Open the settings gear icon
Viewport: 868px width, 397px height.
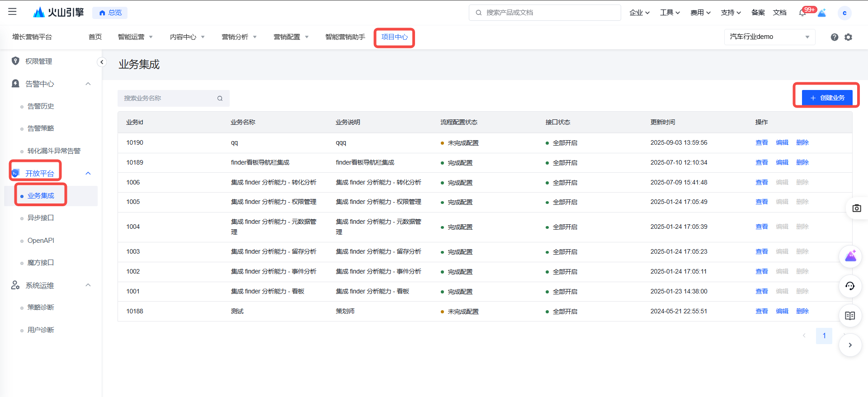[848, 37]
